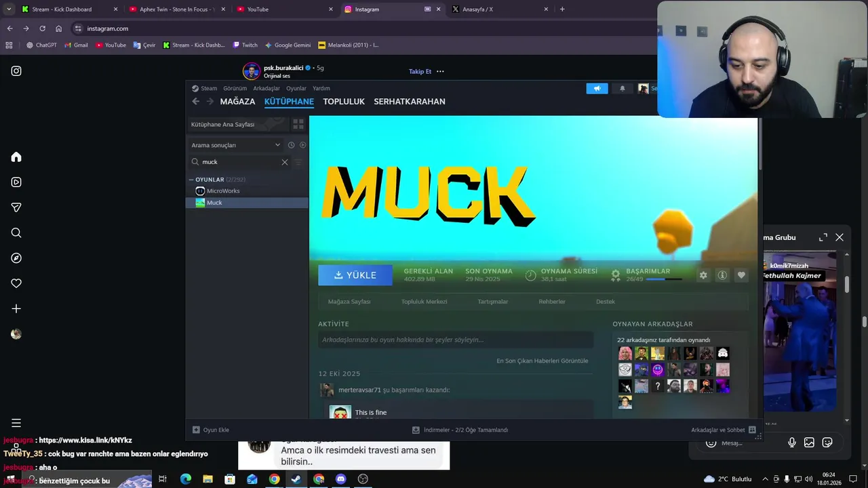Switch to the TOPLULUK tab in Steam
This screenshot has width=868, height=488.
click(x=344, y=102)
